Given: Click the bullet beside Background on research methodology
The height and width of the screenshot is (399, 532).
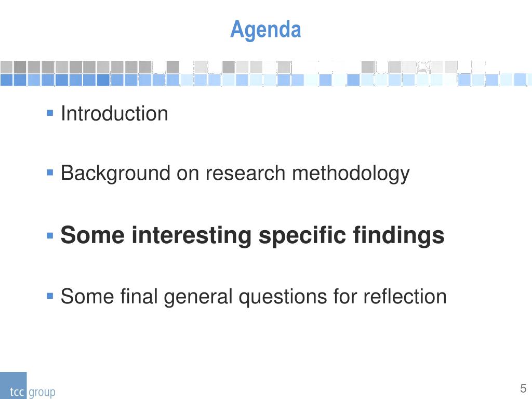Looking at the screenshot, I should (x=50, y=172).
